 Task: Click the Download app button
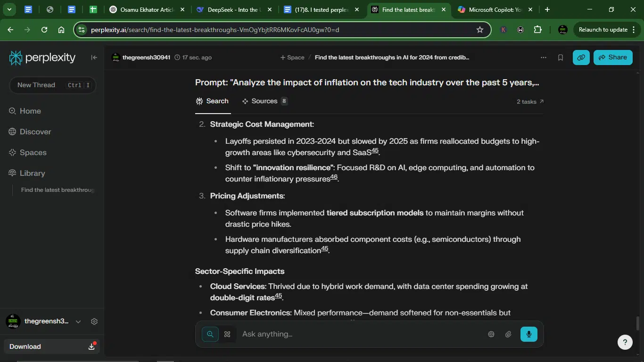(52, 346)
